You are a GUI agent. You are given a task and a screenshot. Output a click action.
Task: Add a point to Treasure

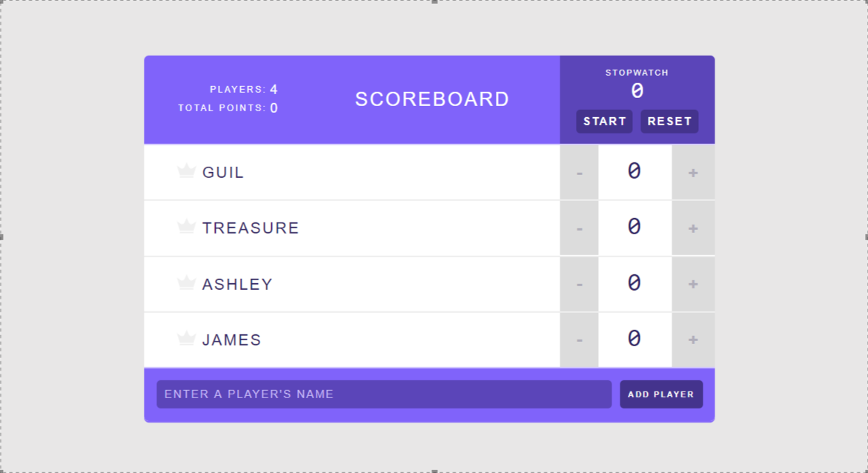693,228
